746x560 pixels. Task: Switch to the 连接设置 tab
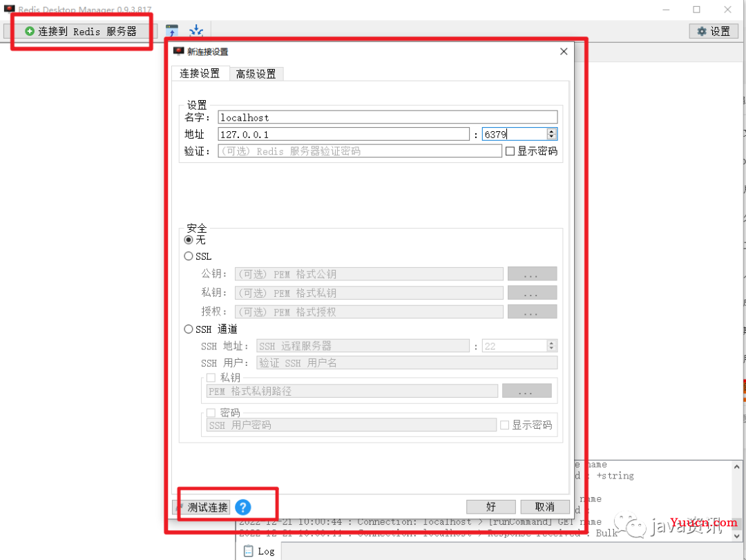(200, 73)
